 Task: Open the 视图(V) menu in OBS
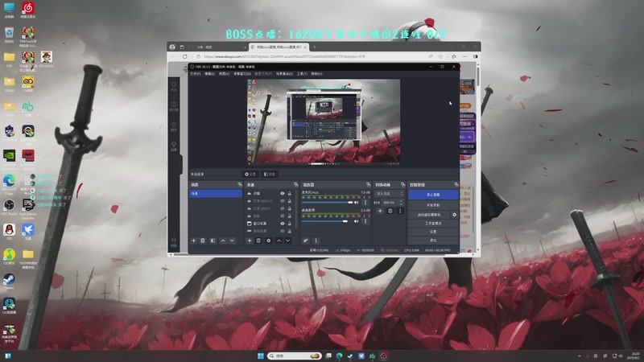[225, 74]
